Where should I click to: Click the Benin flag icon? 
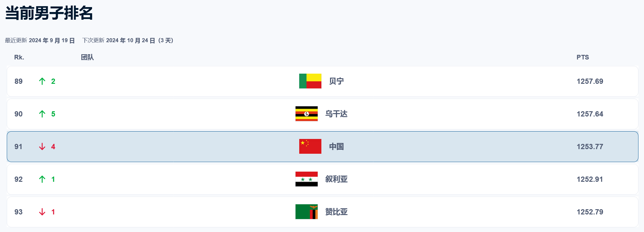(310, 81)
